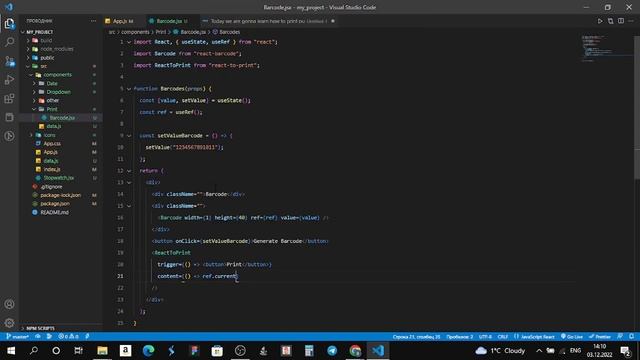Click the UTF-8 encoding status item
This screenshot has height=360, width=640.
(x=485, y=337)
